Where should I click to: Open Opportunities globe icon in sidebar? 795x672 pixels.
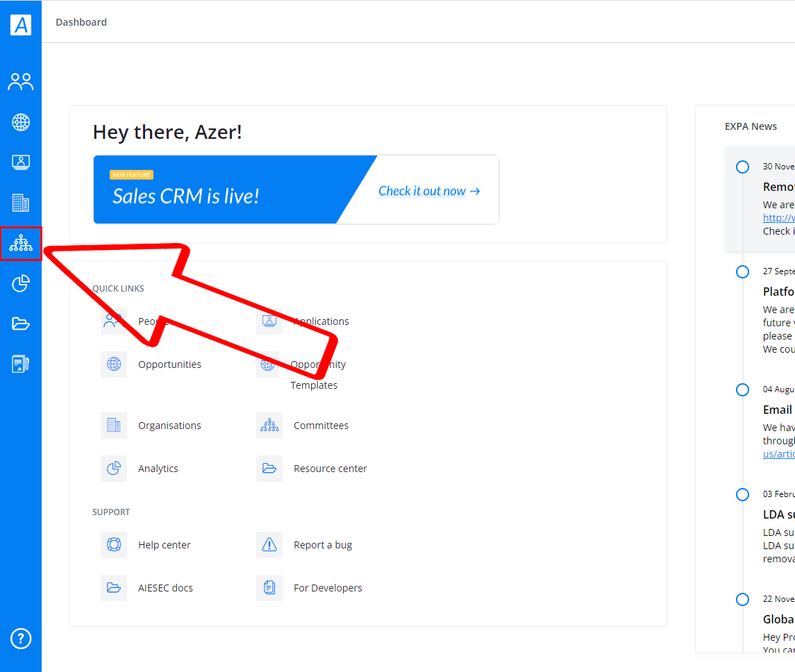[21, 122]
